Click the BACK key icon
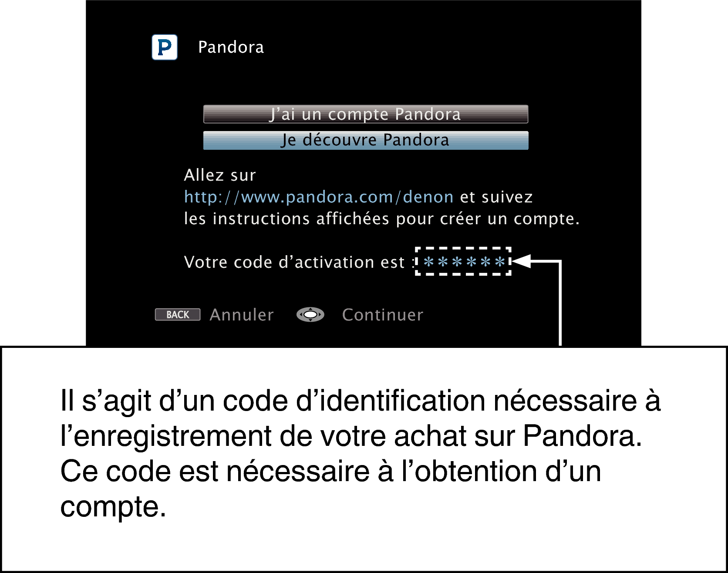Viewport: 728px width, 573px height. [178, 314]
